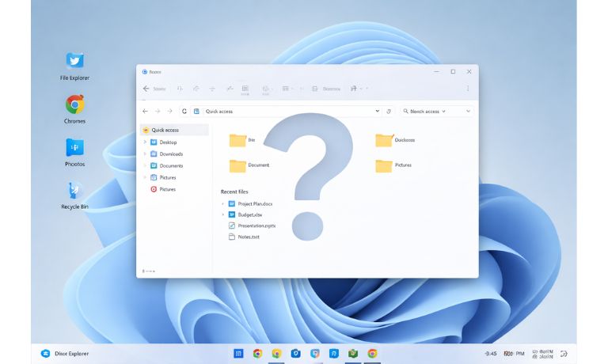608x364 pixels.
Task: Open the three-dot more options menu in the toolbar
Action: point(468,89)
